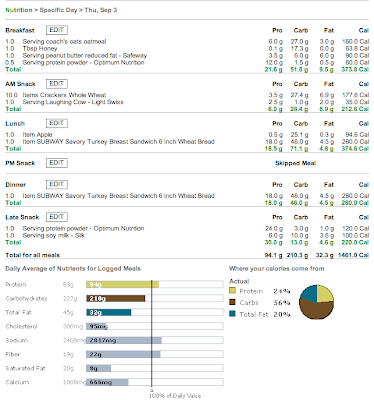This screenshot has width=374, height=400.
Task: Select 'Serving soy milk - Silk' row
Action: coord(187,235)
